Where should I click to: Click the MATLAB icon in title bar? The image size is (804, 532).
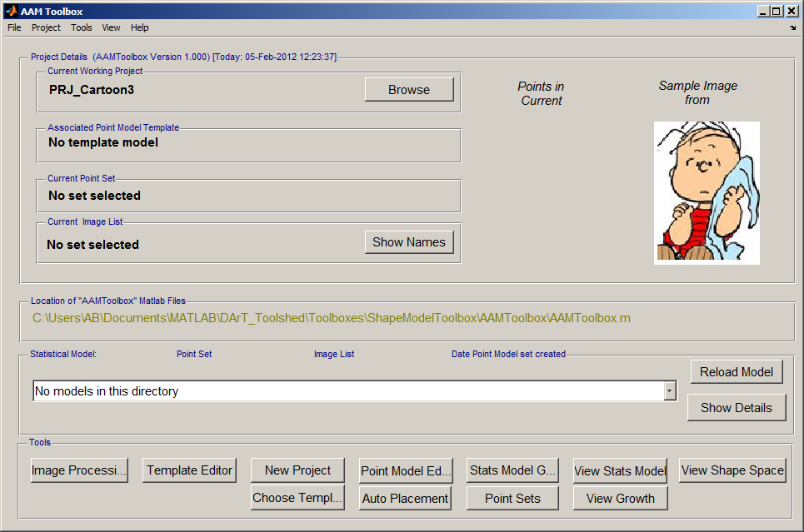click(x=11, y=11)
